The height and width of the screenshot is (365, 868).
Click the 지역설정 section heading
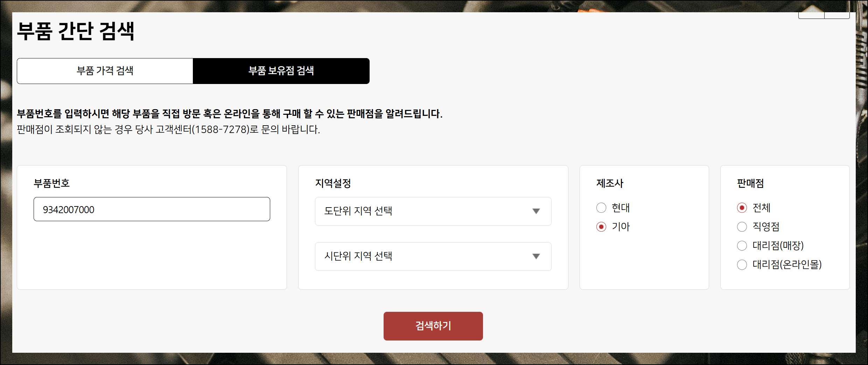tap(333, 183)
